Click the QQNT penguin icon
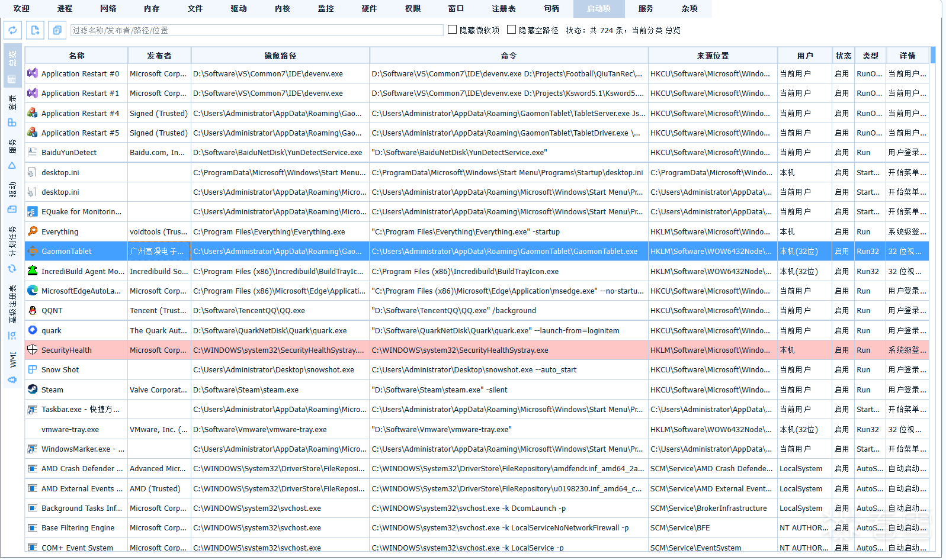The image size is (946, 560). pyautogui.click(x=33, y=310)
